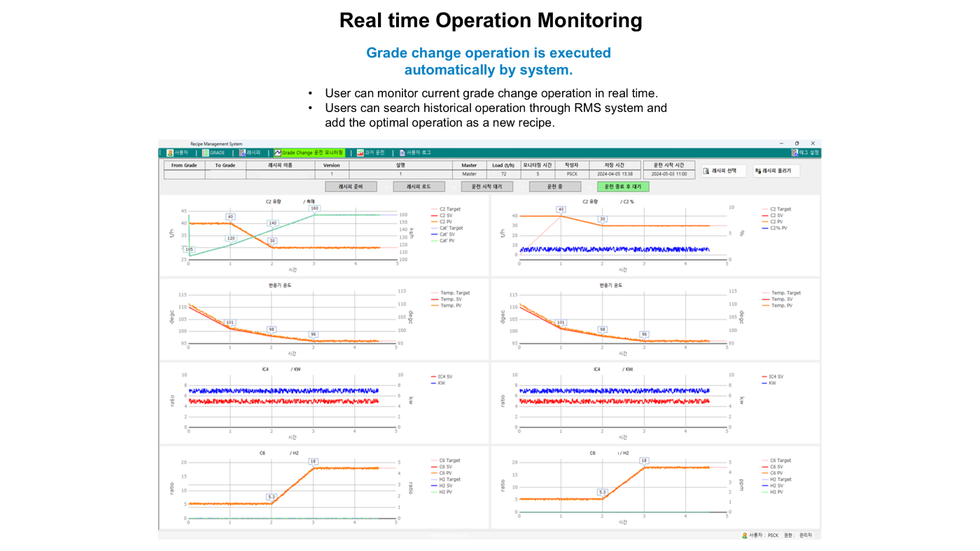This screenshot has height=551, width=980.
Task: Click the 160 data label on top-left chart
Action: pyautogui.click(x=314, y=208)
